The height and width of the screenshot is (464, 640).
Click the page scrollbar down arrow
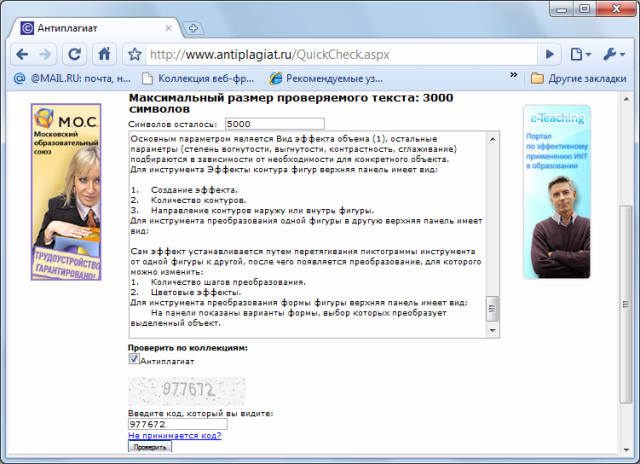coord(626,449)
